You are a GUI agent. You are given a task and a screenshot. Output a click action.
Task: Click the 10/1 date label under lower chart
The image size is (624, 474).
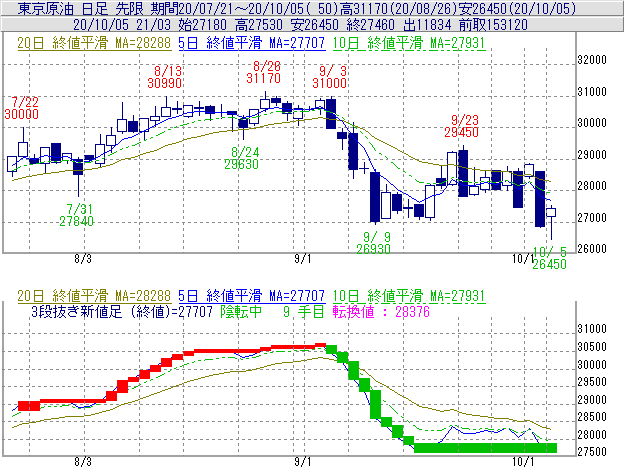click(523, 462)
